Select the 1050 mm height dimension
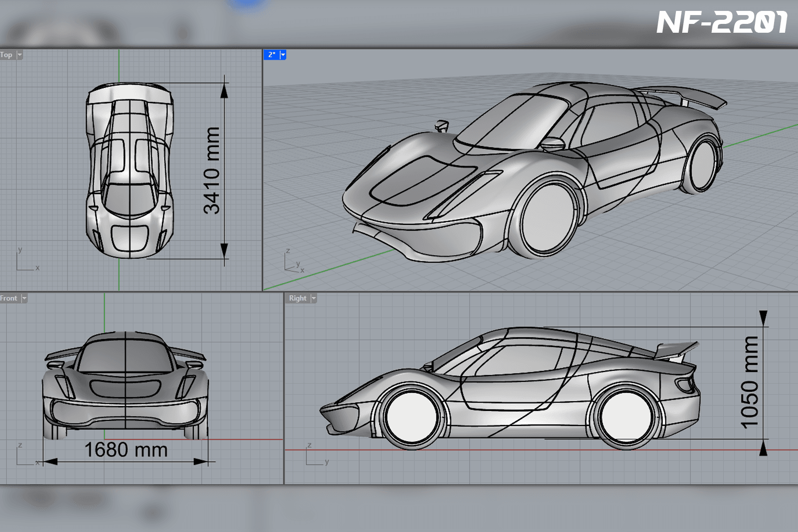Image resolution: width=798 pixels, height=532 pixels. click(749, 382)
